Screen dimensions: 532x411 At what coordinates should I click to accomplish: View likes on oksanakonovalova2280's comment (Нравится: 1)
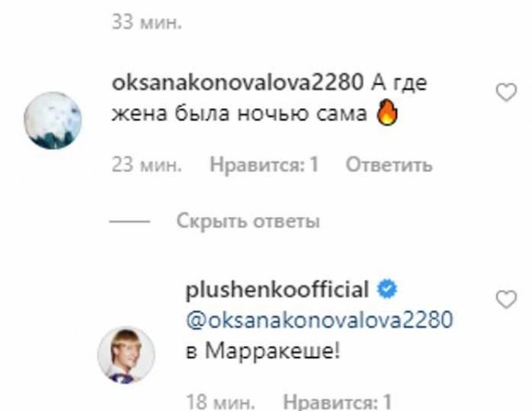tap(264, 165)
